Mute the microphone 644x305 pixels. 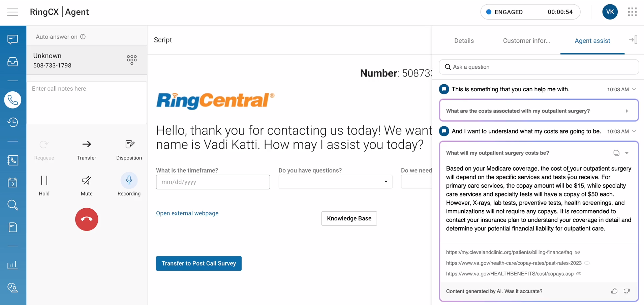click(86, 180)
